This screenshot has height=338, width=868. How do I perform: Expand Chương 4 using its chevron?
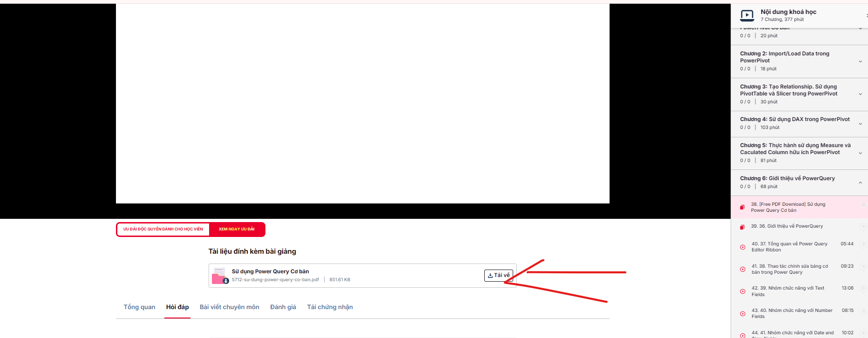pos(860,124)
